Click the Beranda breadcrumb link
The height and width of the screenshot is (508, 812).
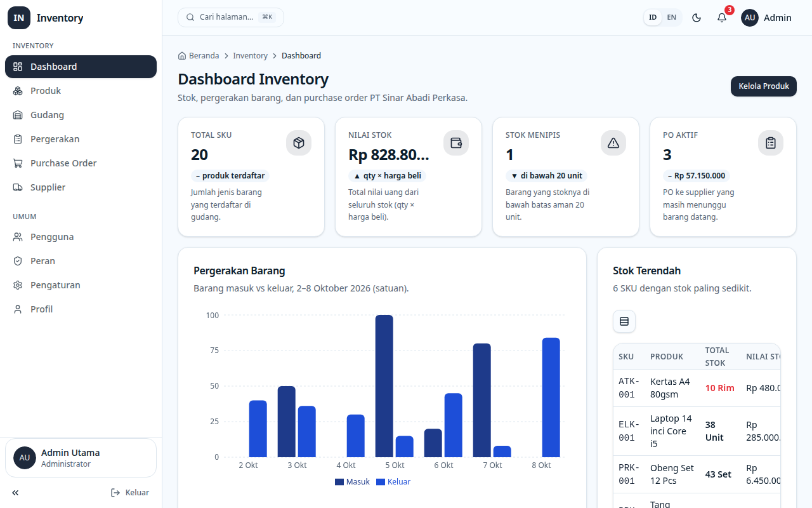pyautogui.click(x=199, y=56)
